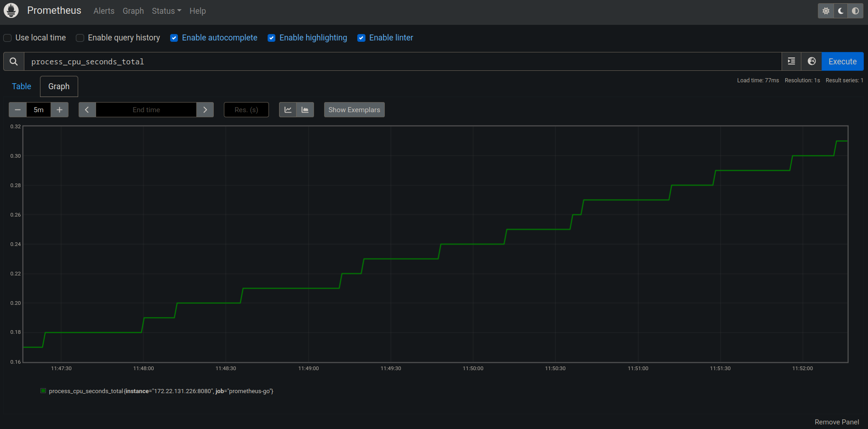Open the metrics explorer globe icon
Viewport: 868px width, 429px height.
811,62
